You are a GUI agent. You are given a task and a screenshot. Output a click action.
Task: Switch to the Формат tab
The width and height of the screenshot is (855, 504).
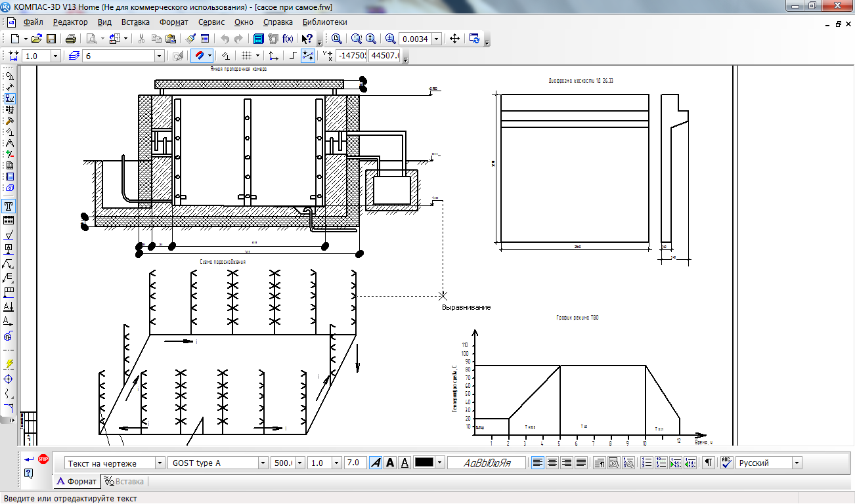point(77,481)
